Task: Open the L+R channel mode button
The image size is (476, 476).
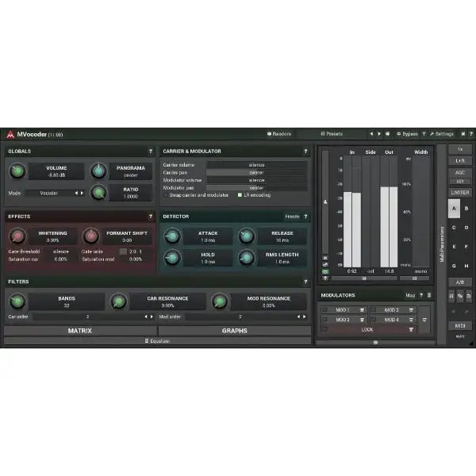Action: pos(460,160)
